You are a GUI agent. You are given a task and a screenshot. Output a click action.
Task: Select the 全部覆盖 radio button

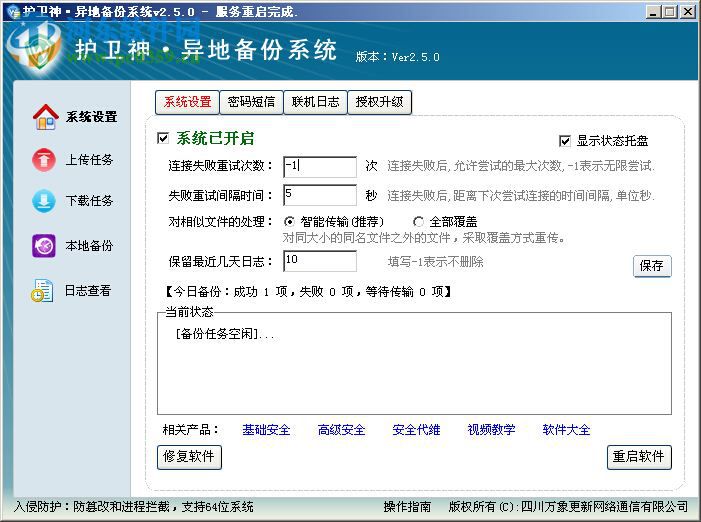click(418, 222)
